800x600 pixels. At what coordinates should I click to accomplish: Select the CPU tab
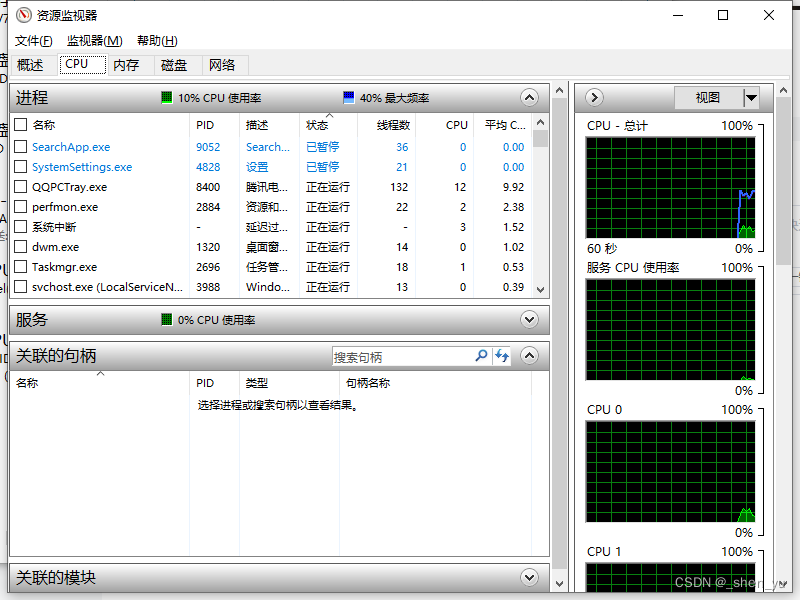point(82,64)
